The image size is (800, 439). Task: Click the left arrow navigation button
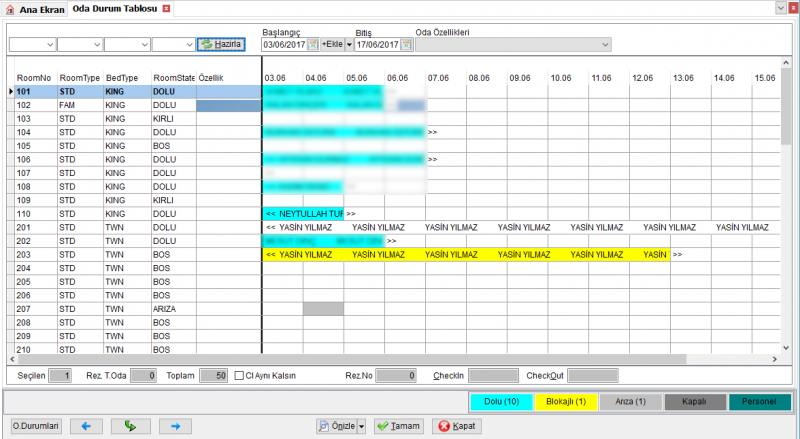coord(86,426)
